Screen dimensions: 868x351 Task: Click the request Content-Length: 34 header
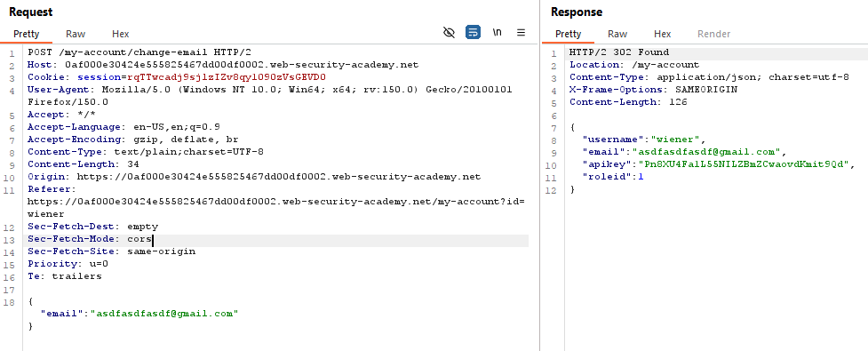pos(84,164)
